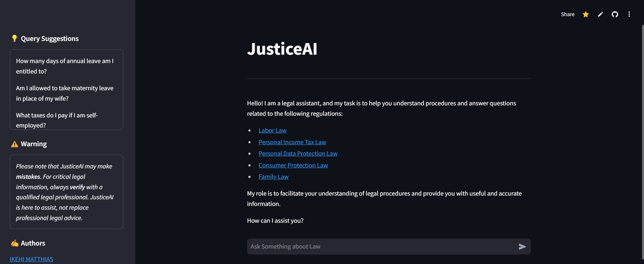644x264 pixels.
Task: Open the three-dot options menu
Action: click(629, 14)
